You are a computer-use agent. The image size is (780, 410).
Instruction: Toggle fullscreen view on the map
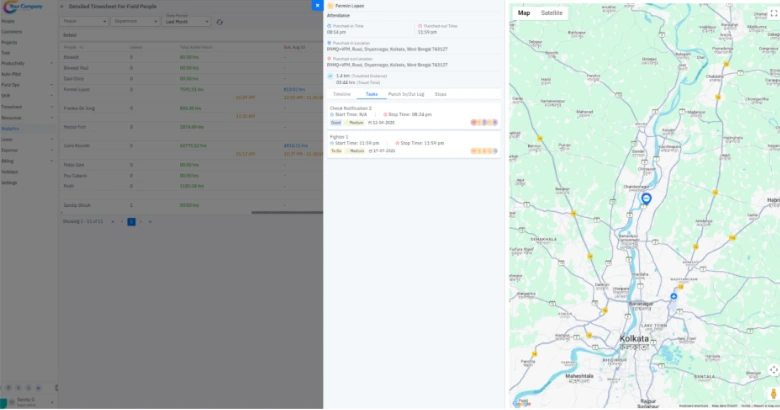click(x=773, y=14)
